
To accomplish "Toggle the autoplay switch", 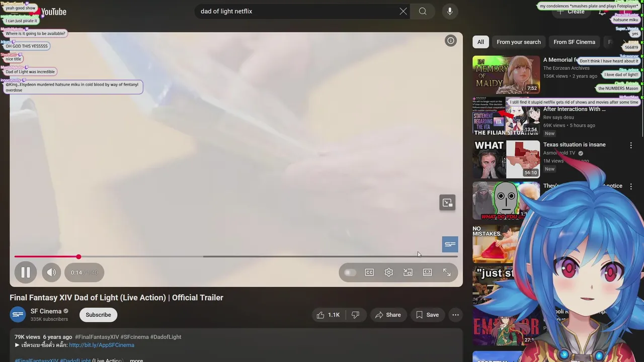I will 350,273.
